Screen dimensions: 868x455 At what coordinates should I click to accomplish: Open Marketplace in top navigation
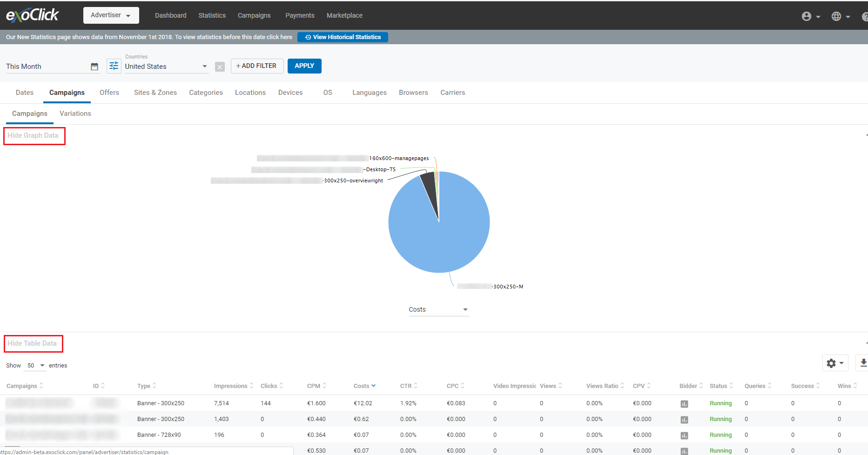click(344, 15)
